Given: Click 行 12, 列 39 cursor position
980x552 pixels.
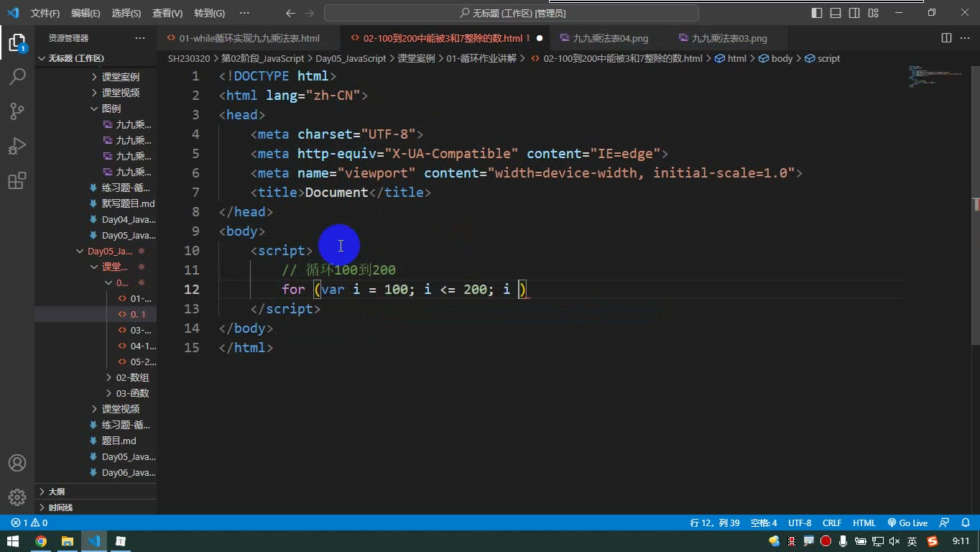Looking at the screenshot, I should tap(714, 523).
